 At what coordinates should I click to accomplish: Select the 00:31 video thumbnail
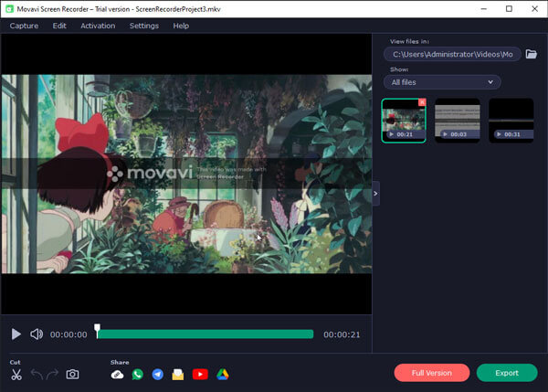coord(511,121)
